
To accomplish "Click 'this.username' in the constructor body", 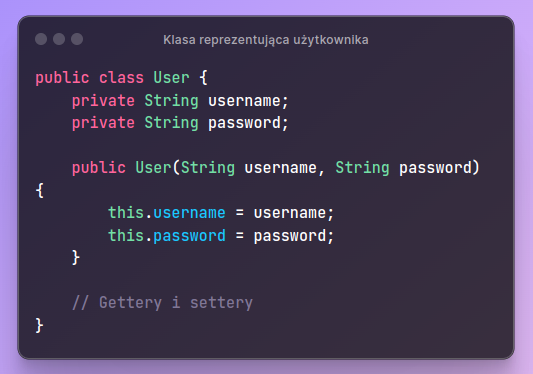I will point(167,213).
